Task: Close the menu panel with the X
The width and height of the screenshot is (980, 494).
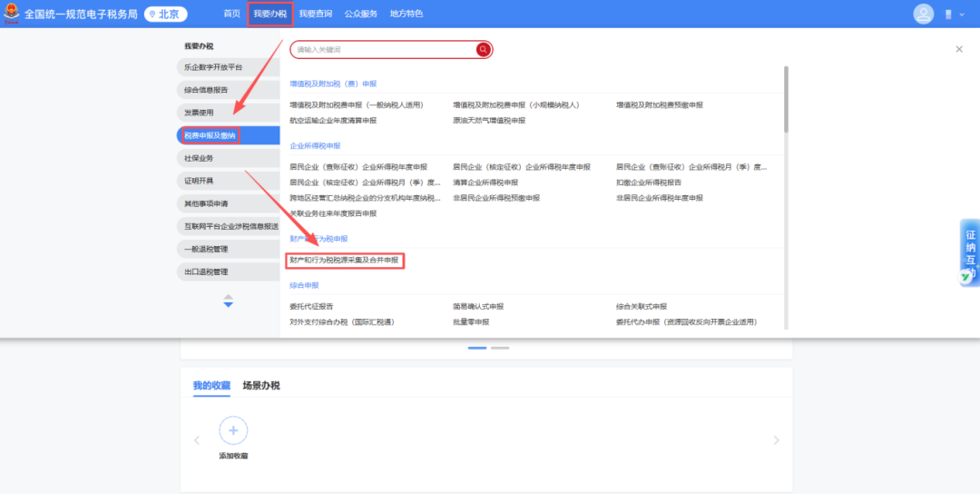Action: [959, 49]
